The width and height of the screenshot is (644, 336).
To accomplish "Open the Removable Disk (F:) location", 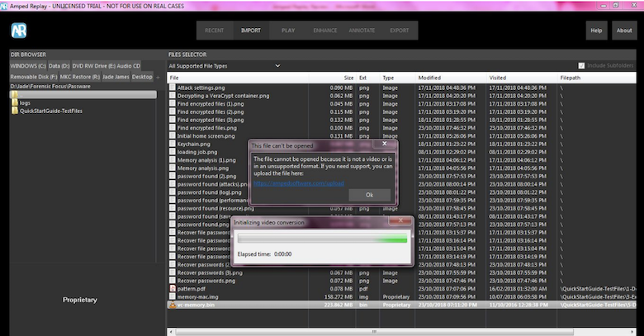I will pos(34,77).
